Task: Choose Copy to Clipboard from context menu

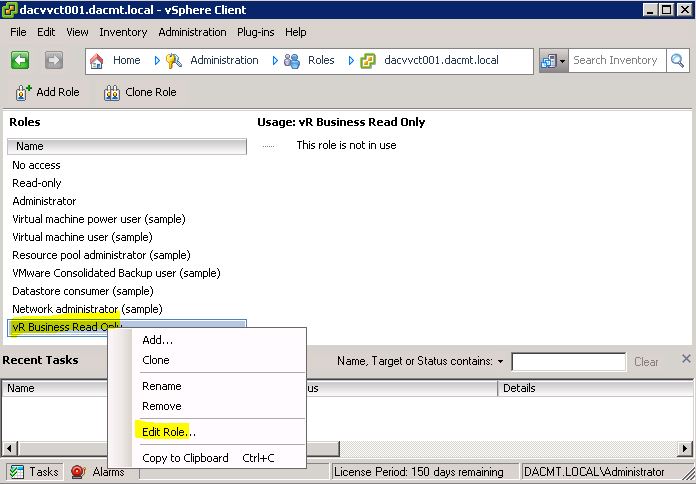Action: 207,458
